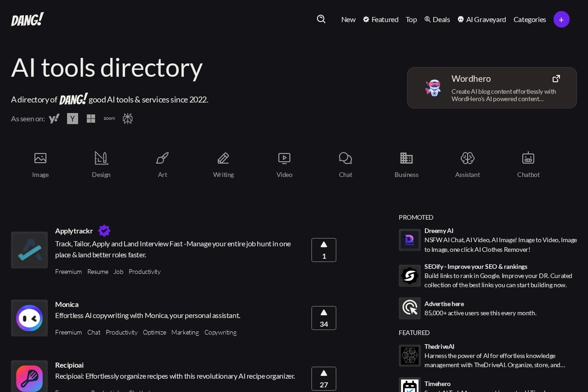
Task: Go to the New tab
Action: 348,19
